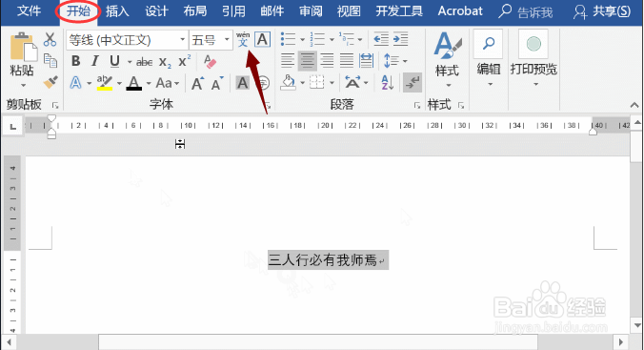Screen dimensions: 644x350
Task: Align text left
Action: pos(288,61)
